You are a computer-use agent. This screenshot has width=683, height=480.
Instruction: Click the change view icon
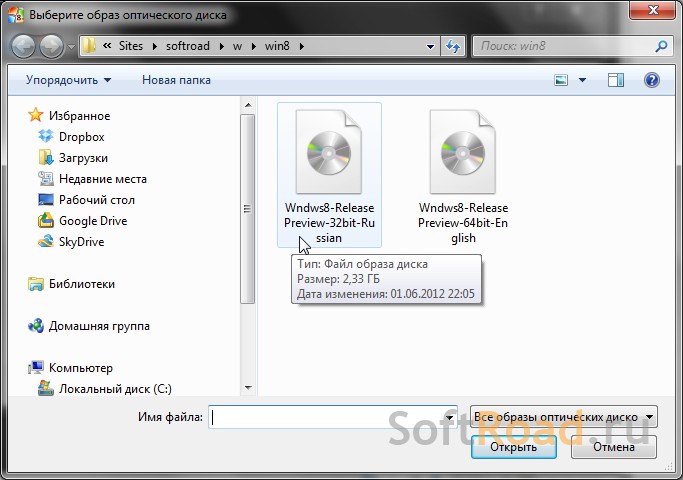tap(561, 80)
